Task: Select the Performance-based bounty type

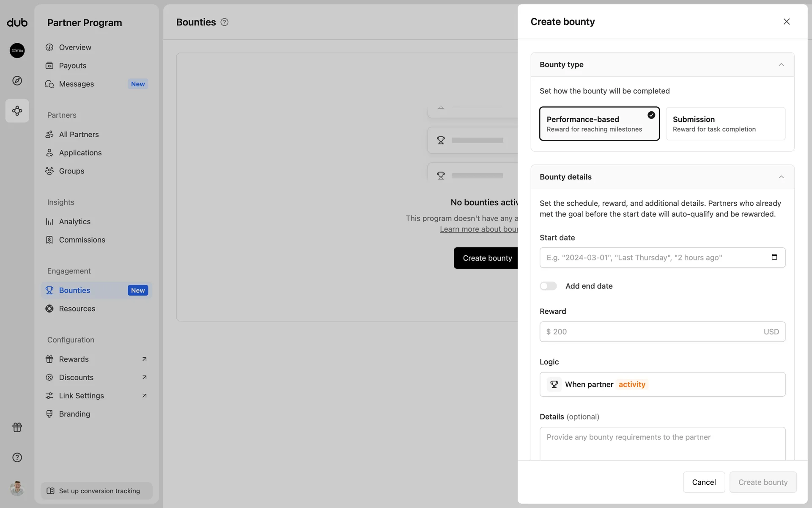Action: pos(599,124)
